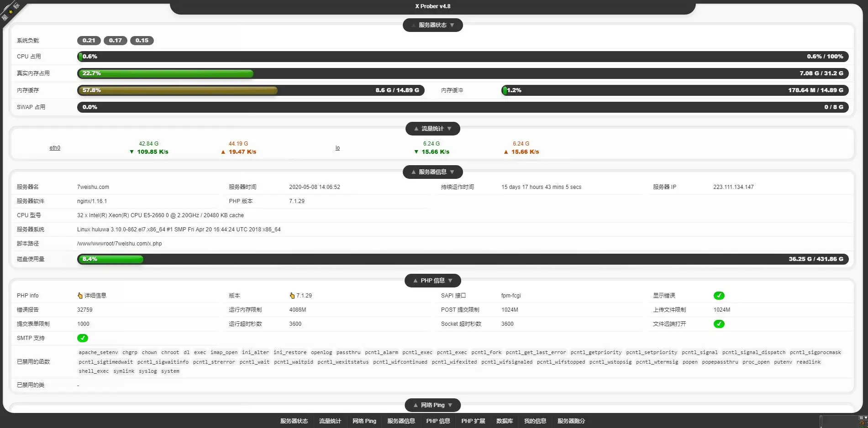Click the 磁盘使用量 progress bar at 8.4%
The width and height of the screenshot is (868, 428).
(463, 259)
